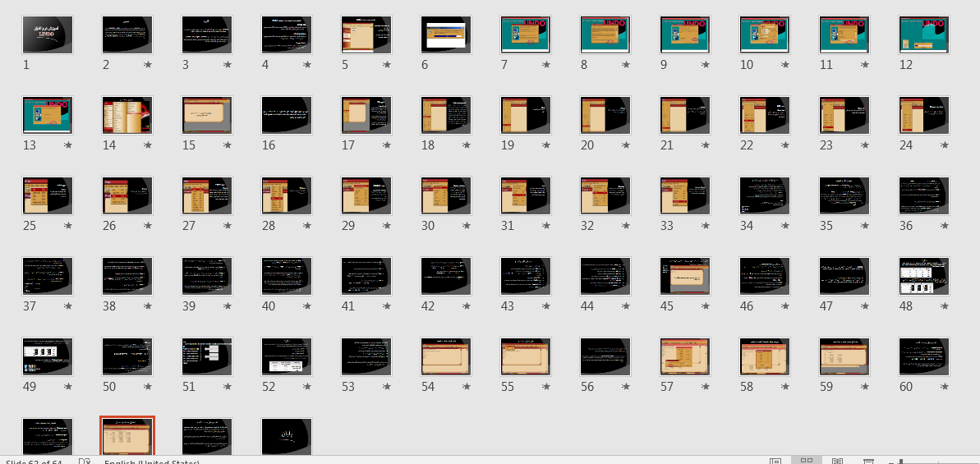Viewport: 980px width, 464px height.
Task: Play transition using star under slide 48
Action: 945,306
